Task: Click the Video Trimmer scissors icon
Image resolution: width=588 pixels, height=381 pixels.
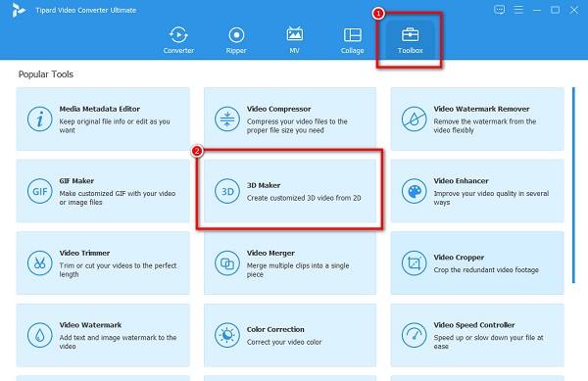Action: click(40, 263)
